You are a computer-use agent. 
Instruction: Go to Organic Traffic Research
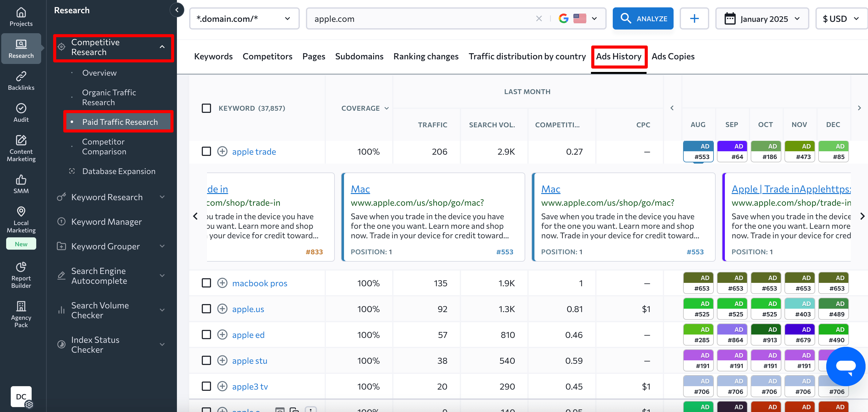coord(109,97)
